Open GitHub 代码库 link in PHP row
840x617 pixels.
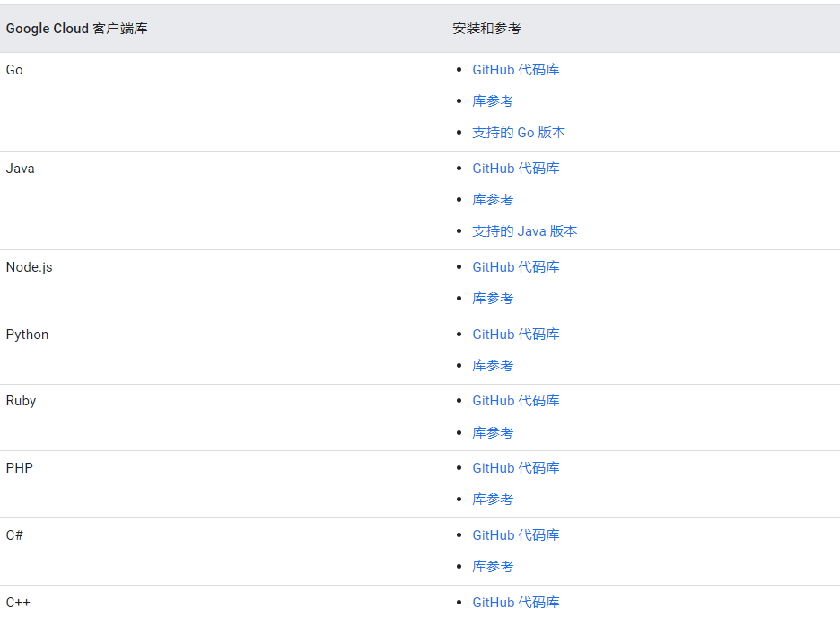click(515, 468)
